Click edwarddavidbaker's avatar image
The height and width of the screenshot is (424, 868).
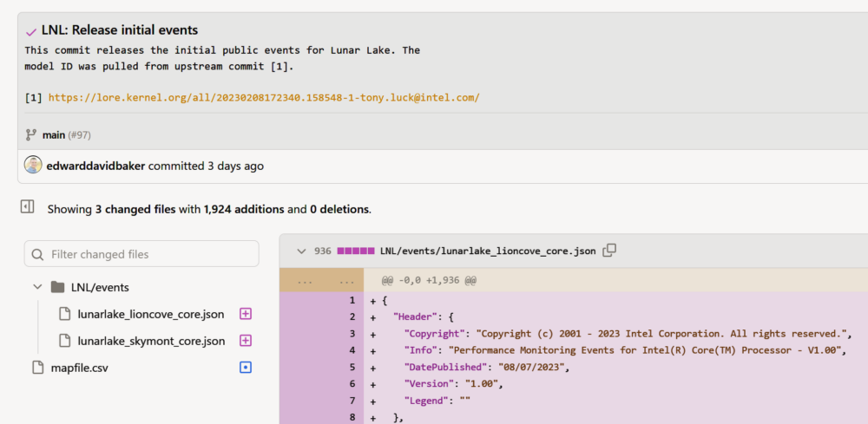pyautogui.click(x=33, y=166)
